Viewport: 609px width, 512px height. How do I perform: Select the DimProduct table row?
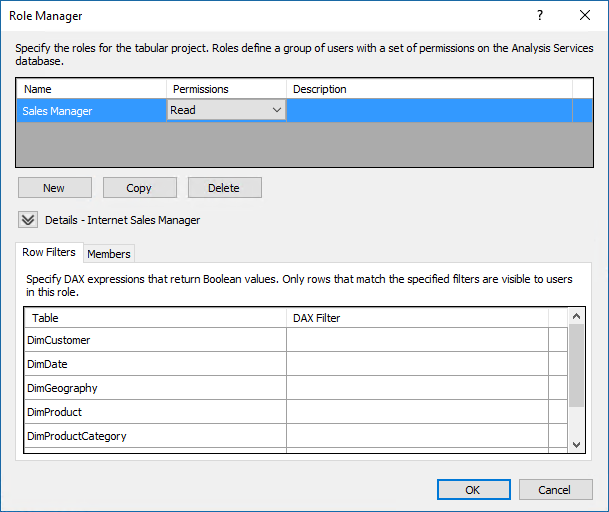click(x=155, y=412)
